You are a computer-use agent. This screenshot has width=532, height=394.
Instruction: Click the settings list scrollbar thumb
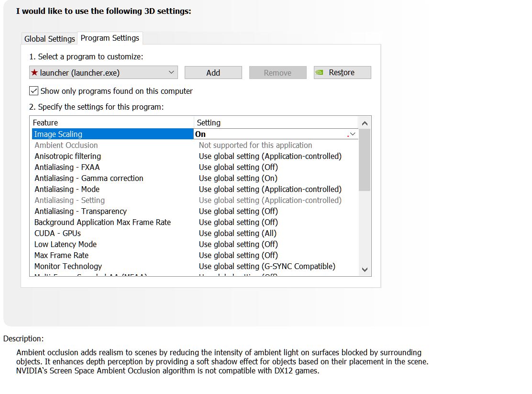click(365, 160)
